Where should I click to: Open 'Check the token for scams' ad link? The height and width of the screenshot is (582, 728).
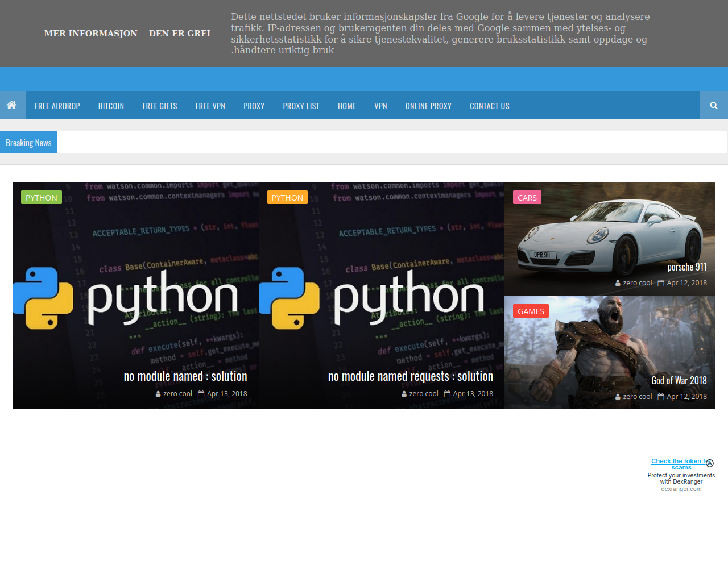[x=681, y=464]
